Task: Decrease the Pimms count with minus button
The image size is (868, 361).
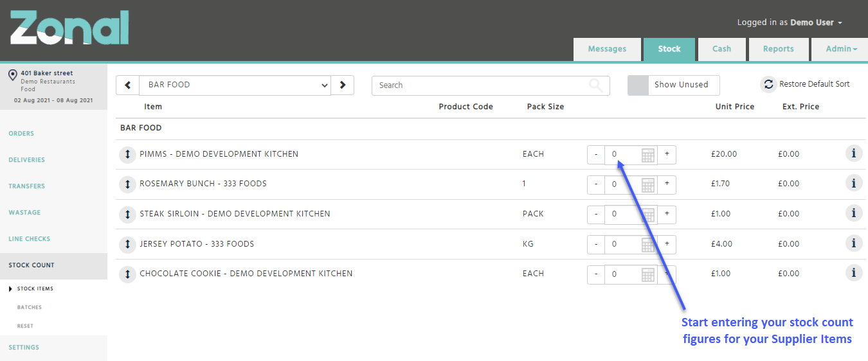Action: click(x=596, y=154)
